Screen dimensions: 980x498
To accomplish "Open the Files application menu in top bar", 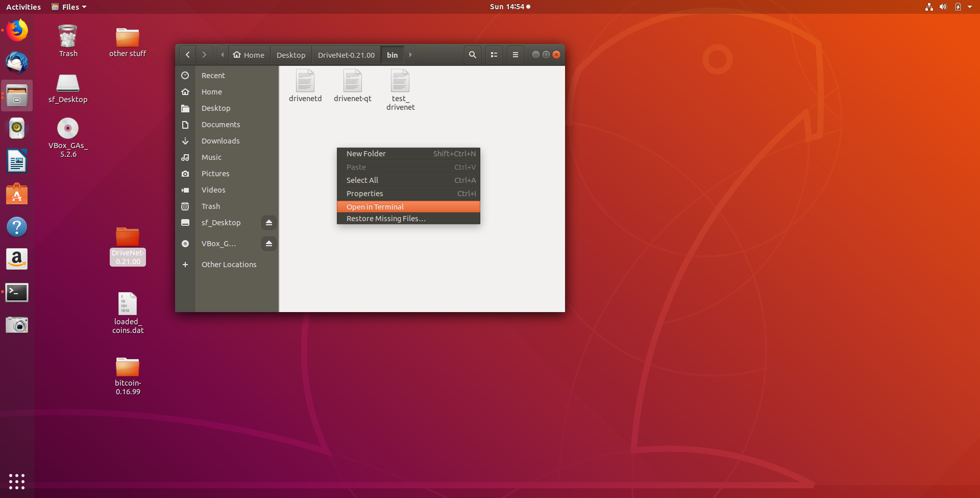I will click(69, 7).
